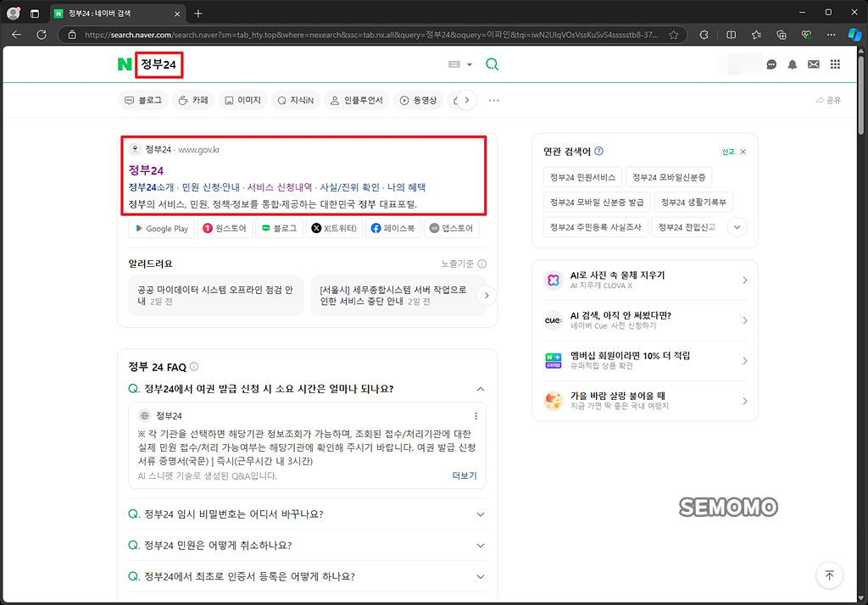Click the X(트위터) button
Image resolution: width=868 pixels, height=605 pixels.
(x=334, y=228)
